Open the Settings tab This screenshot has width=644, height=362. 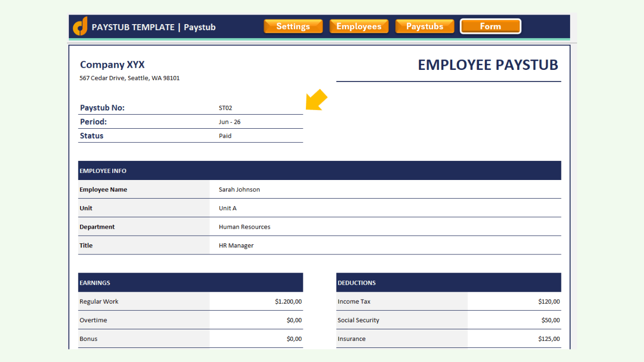[x=293, y=26]
